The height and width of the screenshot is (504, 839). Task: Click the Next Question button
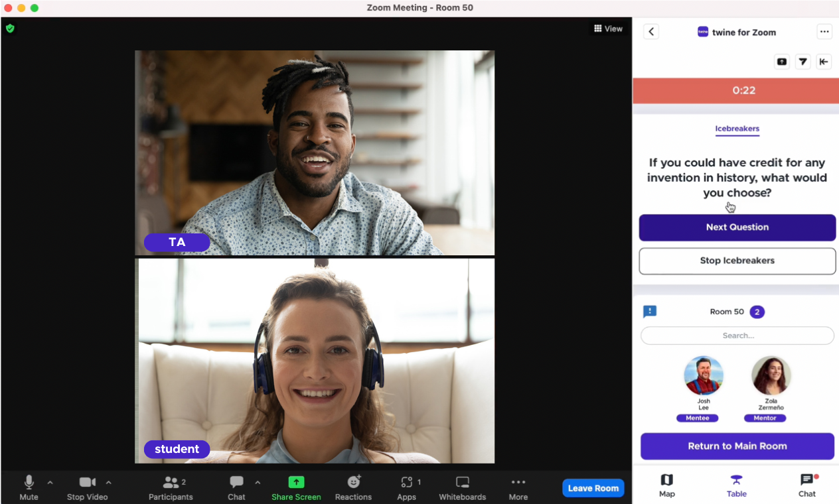[x=737, y=227]
